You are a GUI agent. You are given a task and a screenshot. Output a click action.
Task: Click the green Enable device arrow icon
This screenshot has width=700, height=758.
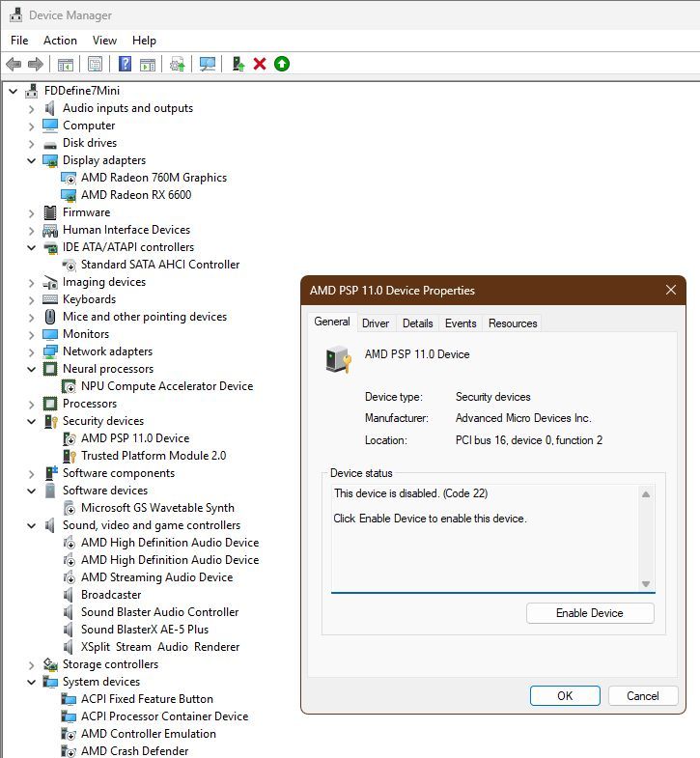282,64
